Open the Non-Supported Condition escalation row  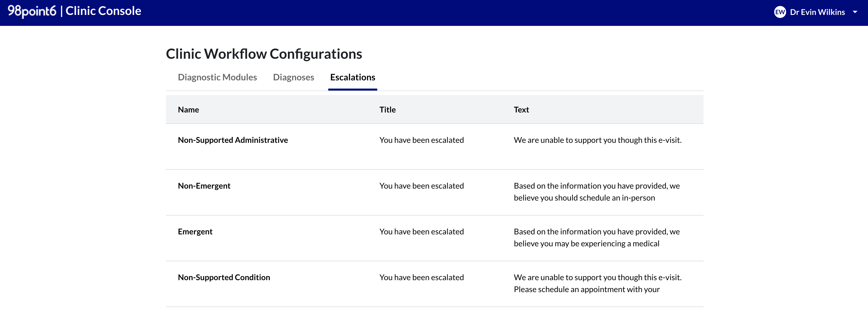(434, 284)
